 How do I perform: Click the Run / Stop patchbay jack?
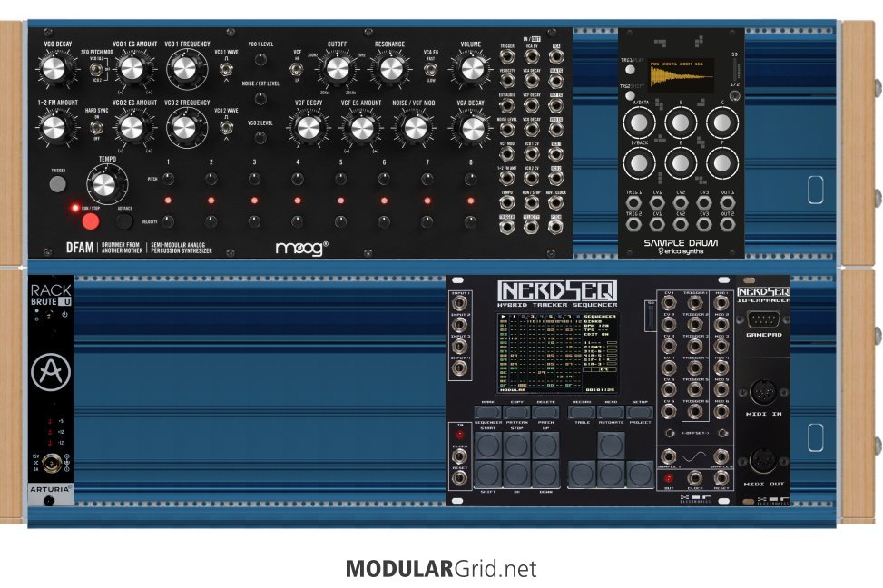(x=531, y=202)
